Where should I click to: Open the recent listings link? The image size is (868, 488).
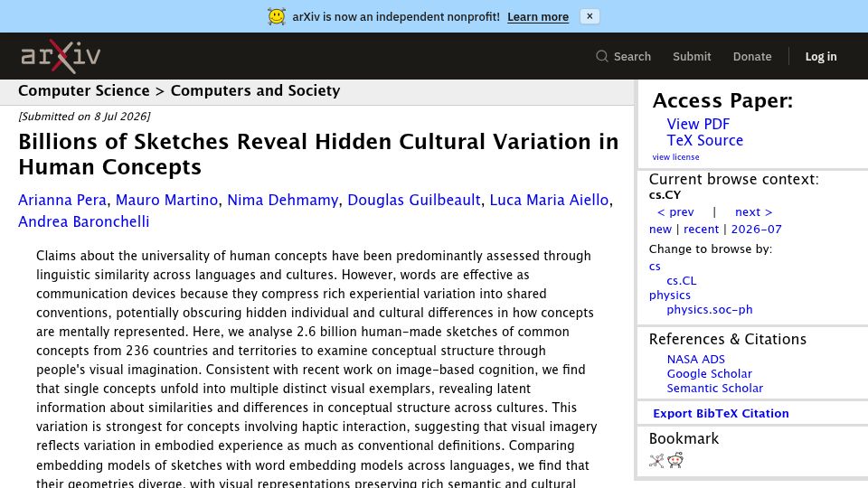[701, 229]
